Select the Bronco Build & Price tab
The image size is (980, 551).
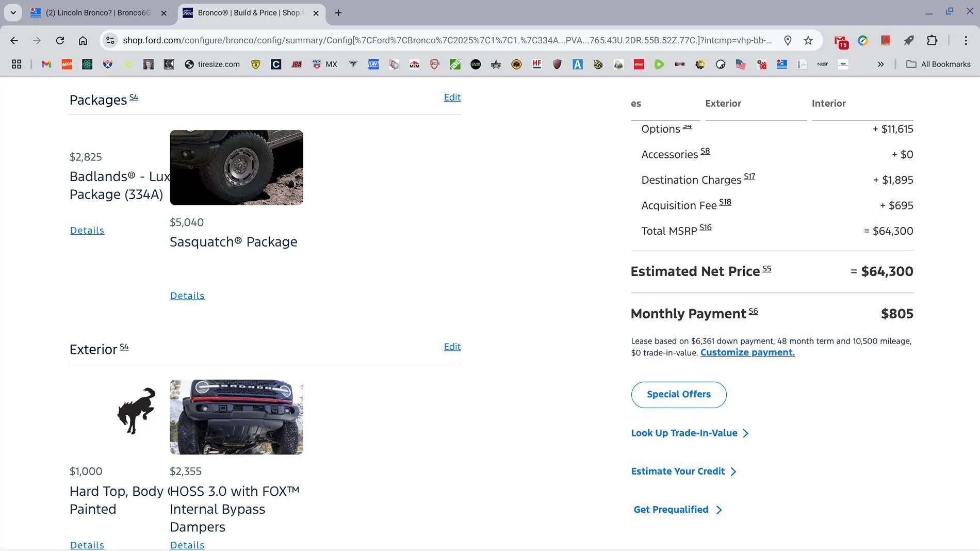click(x=251, y=13)
